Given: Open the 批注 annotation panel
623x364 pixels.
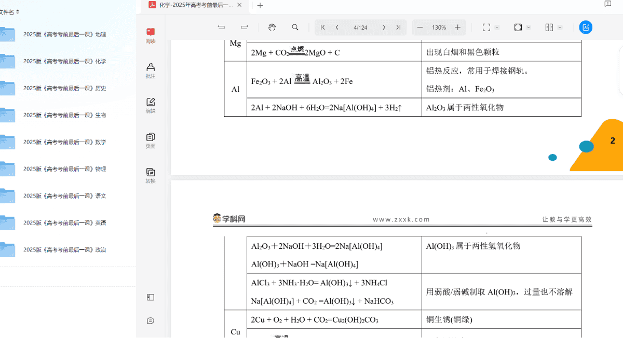Looking at the screenshot, I should (x=151, y=71).
